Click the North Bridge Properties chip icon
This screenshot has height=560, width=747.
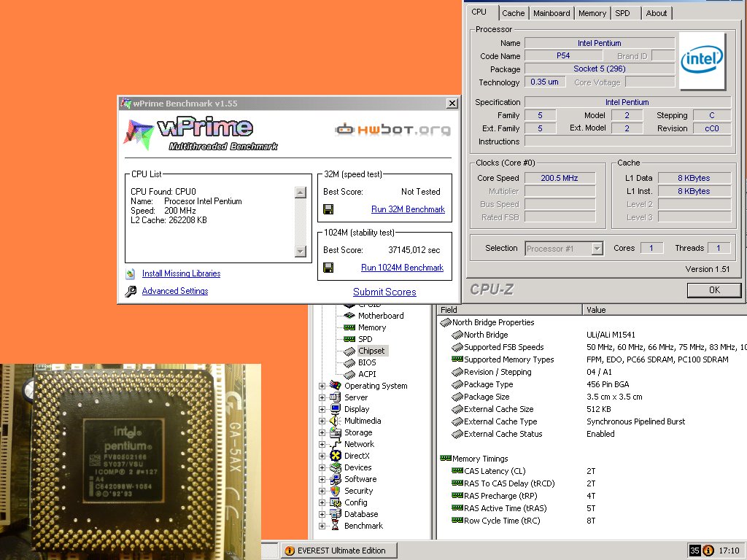446,322
